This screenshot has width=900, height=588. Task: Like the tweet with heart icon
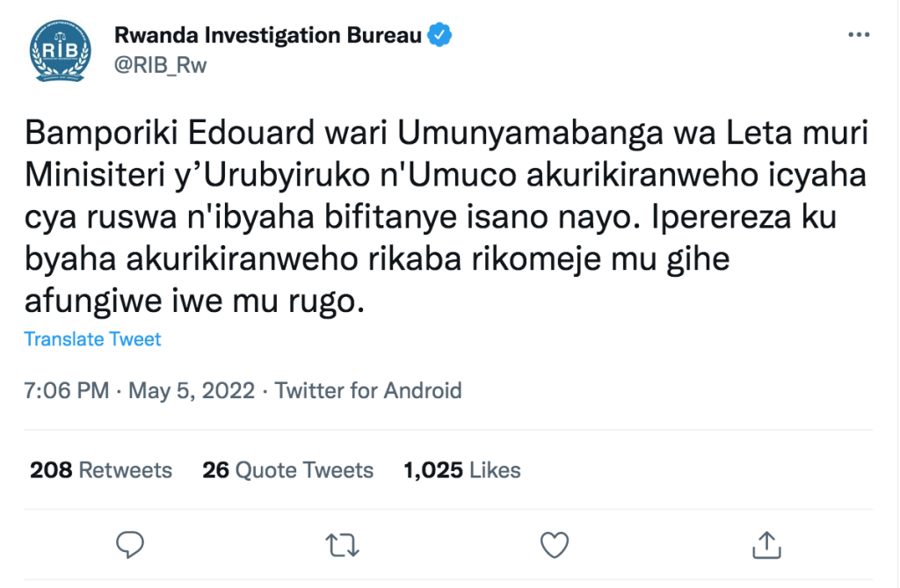[x=555, y=545]
